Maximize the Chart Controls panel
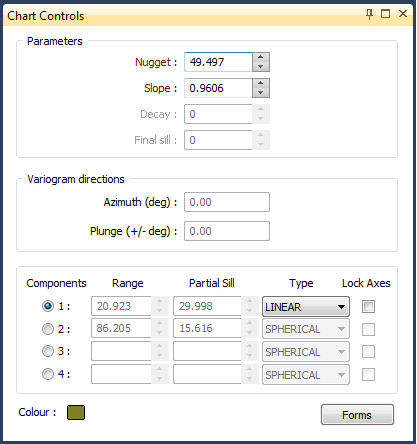 click(x=386, y=14)
